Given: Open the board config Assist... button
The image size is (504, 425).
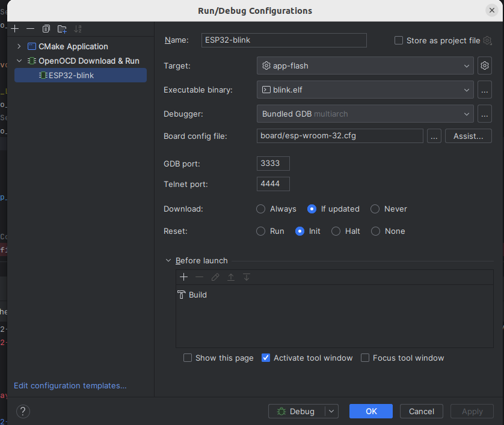Looking at the screenshot, I should [x=469, y=136].
